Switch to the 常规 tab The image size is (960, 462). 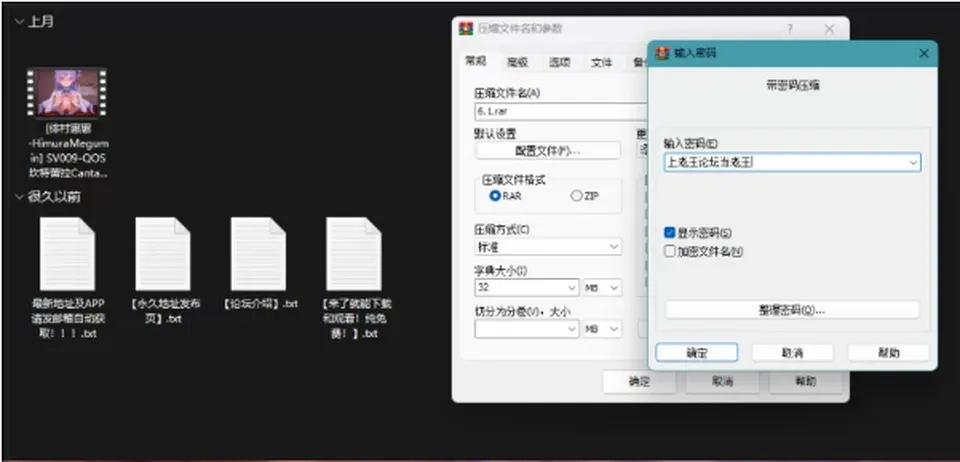coord(476,61)
